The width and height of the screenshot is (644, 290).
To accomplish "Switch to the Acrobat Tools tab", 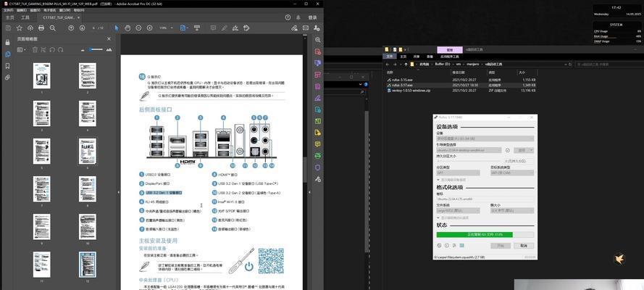I will click(25, 17).
